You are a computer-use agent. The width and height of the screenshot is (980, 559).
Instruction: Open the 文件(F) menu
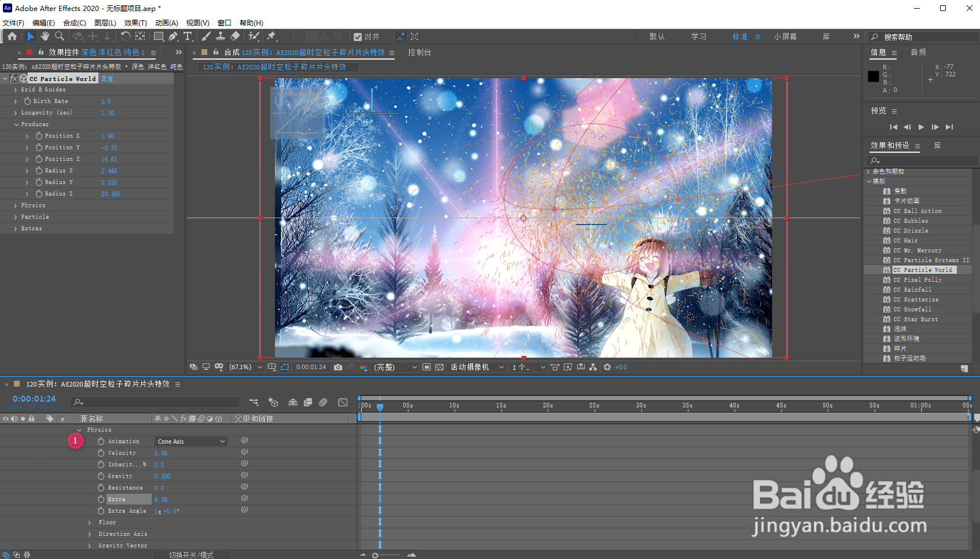(x=13, y=23)
